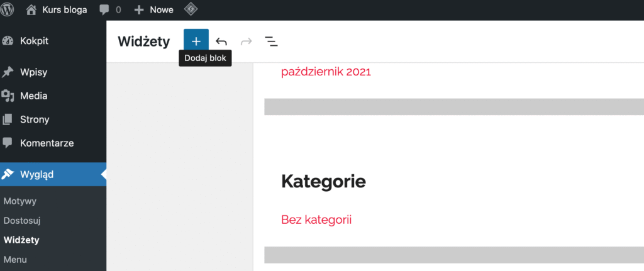
Task: Click the WordPress logo icon
Action: 9,9
